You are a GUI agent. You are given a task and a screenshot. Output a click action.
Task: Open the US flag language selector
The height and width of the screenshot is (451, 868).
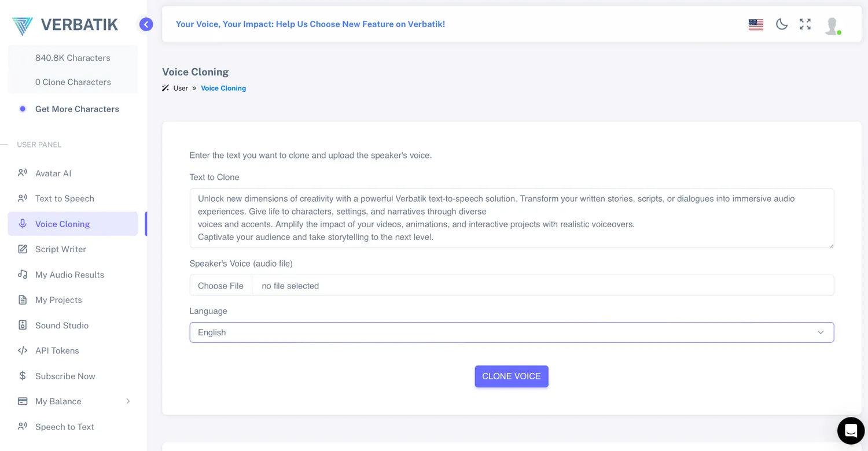point(756,24)
